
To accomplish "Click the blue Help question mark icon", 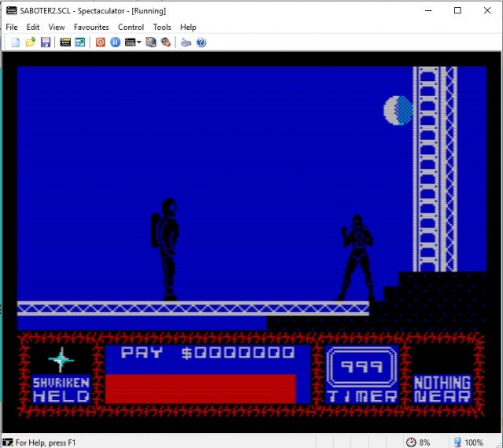I will (201, 42).
